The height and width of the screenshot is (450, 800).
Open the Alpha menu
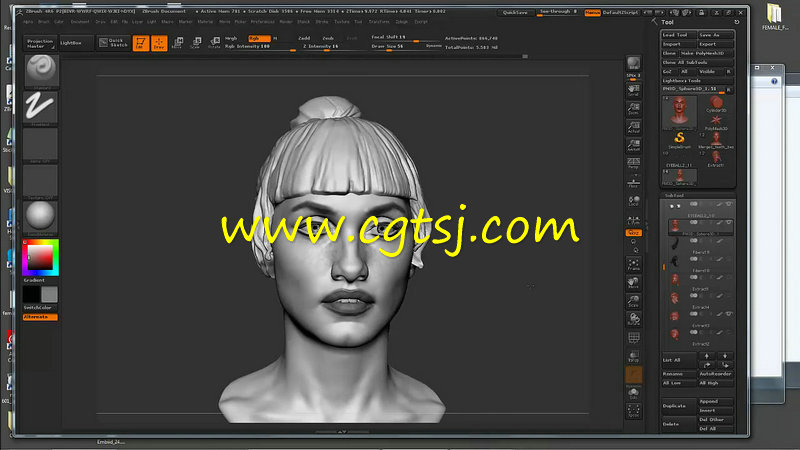point(29,22)
